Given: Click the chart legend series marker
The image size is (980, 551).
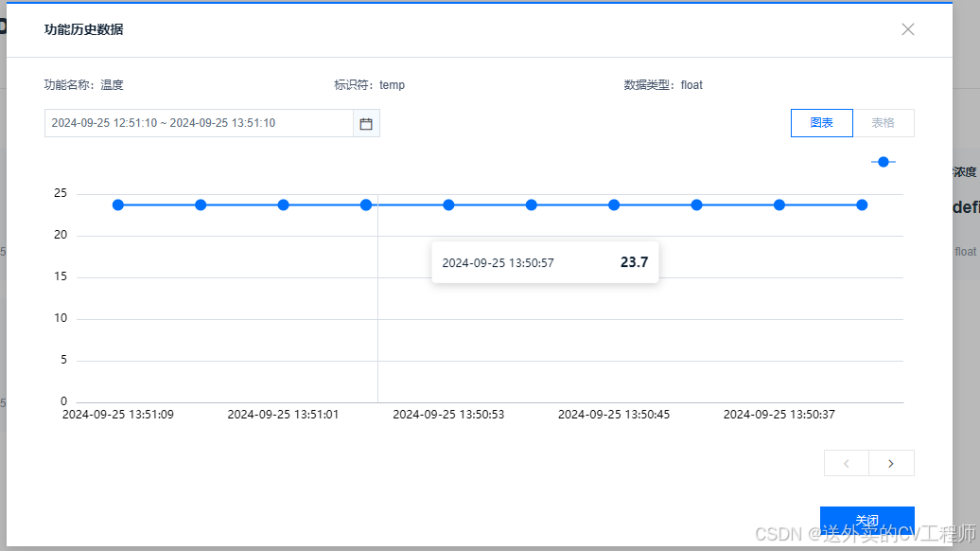Looking at the screenshot, I should click(884, 162).
